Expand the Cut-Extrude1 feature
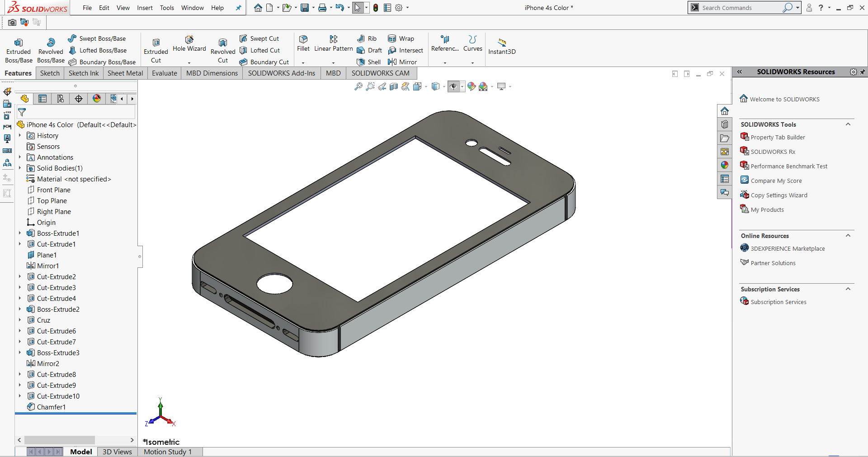 tap(20, 244)
